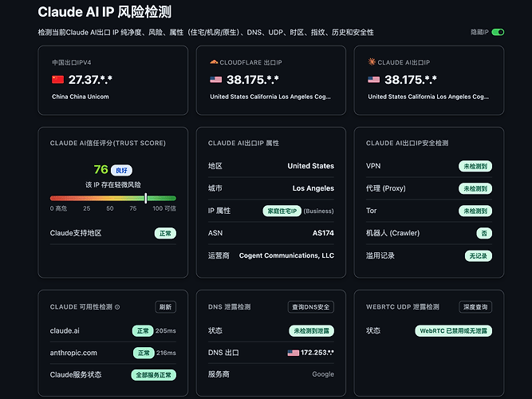Click the refresh button in availability card

click(x=166, y=307)
